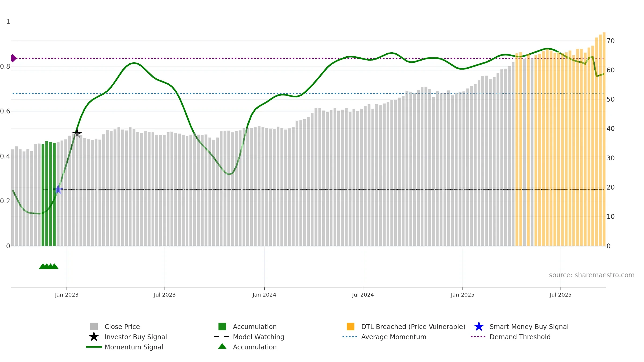Viewport: 644px width, 362px height.
Task: Click the DTL Breached (Price Vulnerable) label
Action: tap(413, 327)
